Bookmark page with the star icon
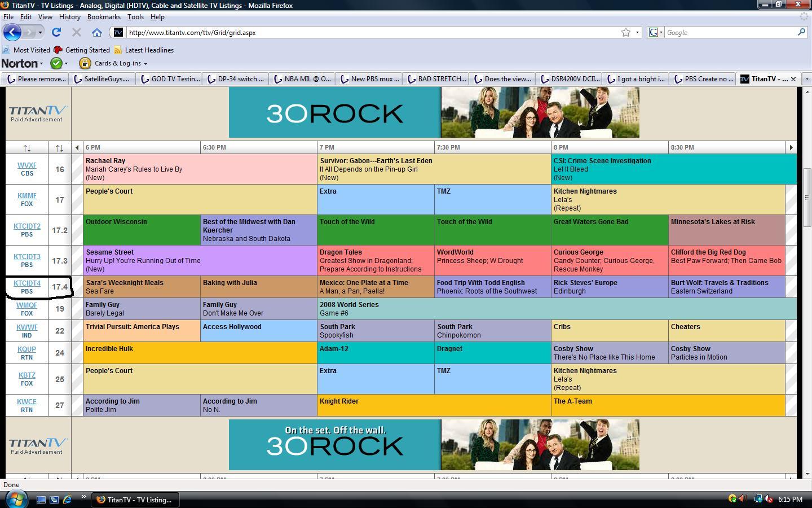Viewport: 812px width, 508px height. pyautogui.click(x=626, y=32)
